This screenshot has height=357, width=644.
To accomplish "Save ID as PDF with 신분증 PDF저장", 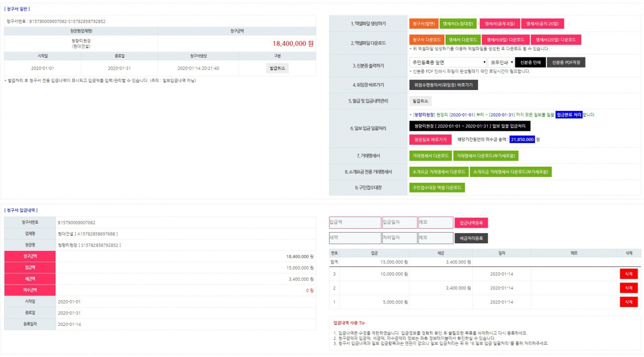I will 566,62.
